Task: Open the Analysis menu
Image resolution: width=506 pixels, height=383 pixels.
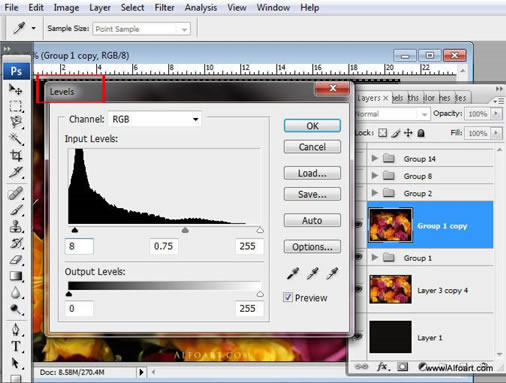Action: coord(201,7)
